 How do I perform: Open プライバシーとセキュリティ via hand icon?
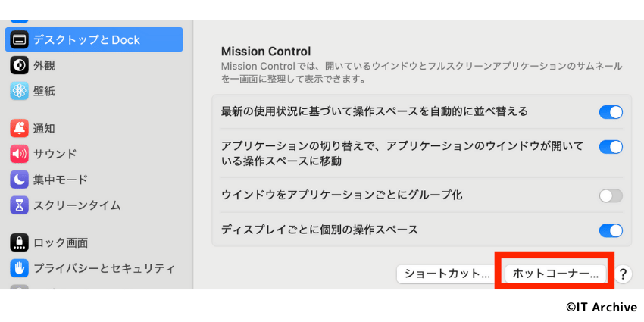[19, 268]
